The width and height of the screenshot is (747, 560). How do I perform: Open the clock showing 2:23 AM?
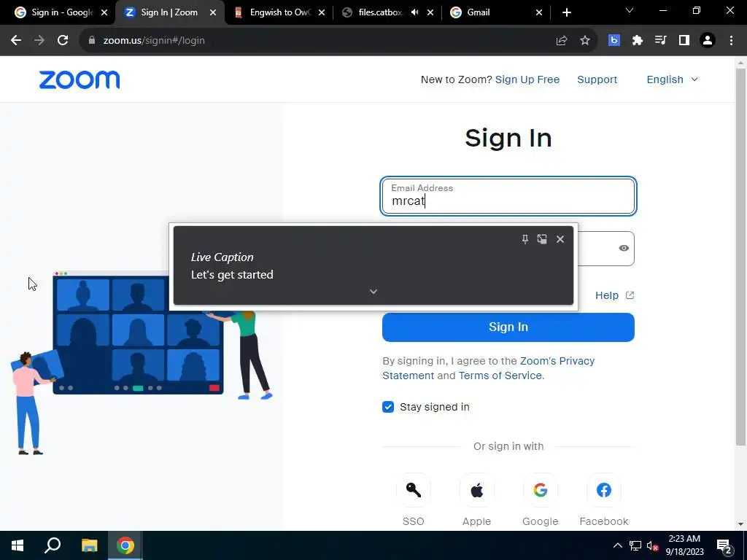pyautogui.click(x=684, y=545)
